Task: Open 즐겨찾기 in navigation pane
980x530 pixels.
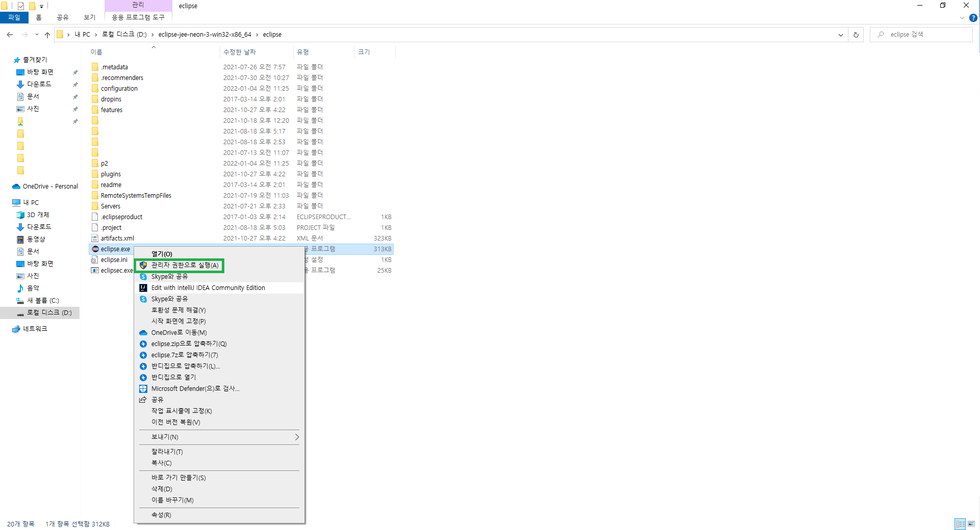Action: tap(35, 60)
